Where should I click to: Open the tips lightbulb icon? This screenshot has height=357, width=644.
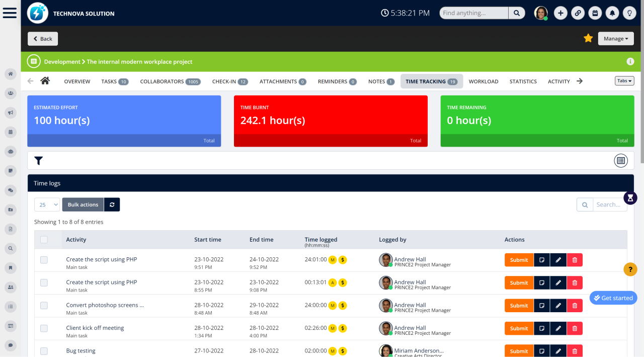(x=629, y=13)
